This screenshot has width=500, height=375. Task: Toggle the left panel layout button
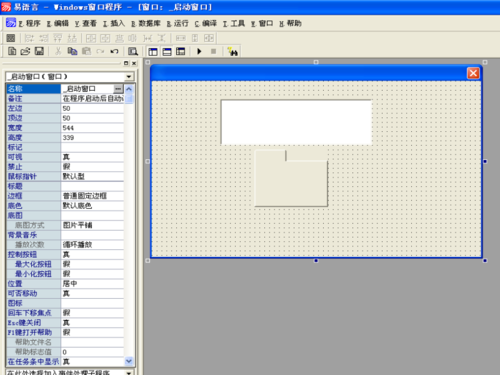click(x=153, y=51)
